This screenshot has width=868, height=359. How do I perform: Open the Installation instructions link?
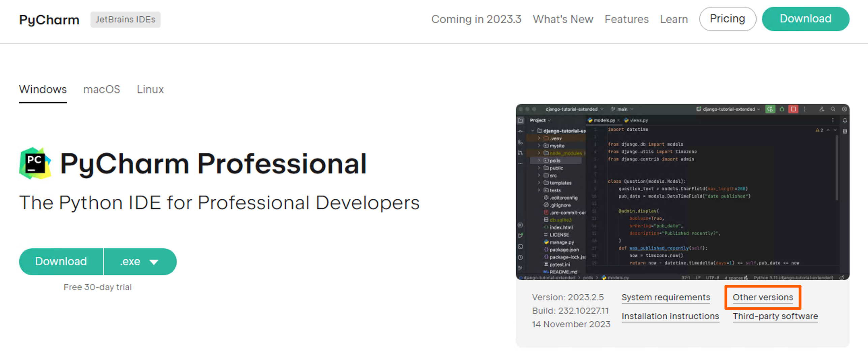(x=670, y=316)
